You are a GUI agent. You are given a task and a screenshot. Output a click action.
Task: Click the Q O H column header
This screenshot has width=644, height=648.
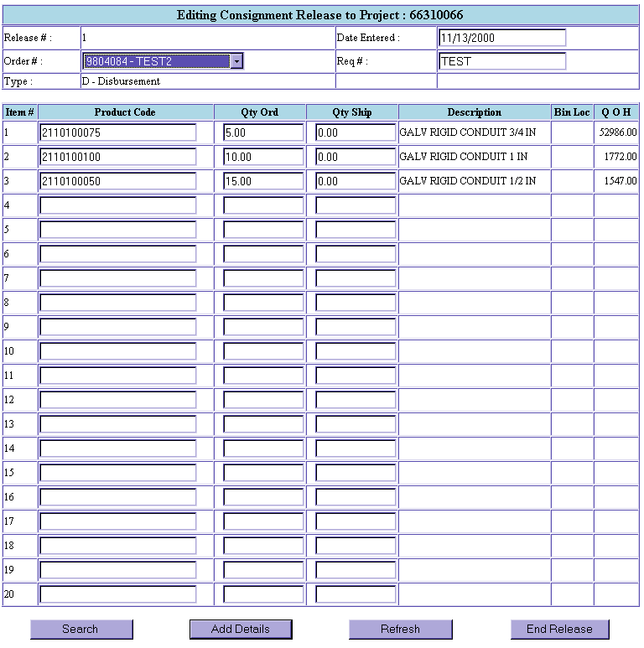pyautogui.click(x=615, y=112)
